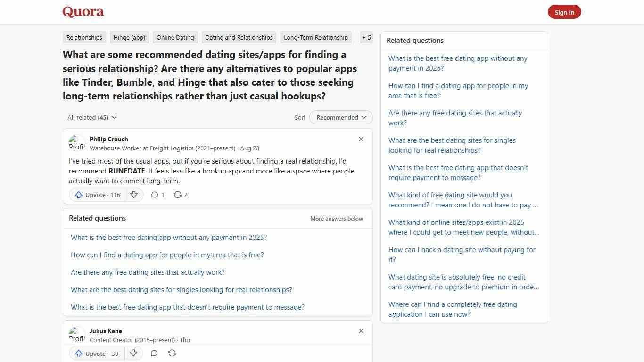Dismiss Philip Crouch's answer
The height and width of the screenshot is (362, 644).
pyautogui.click(x=361, y=139)
